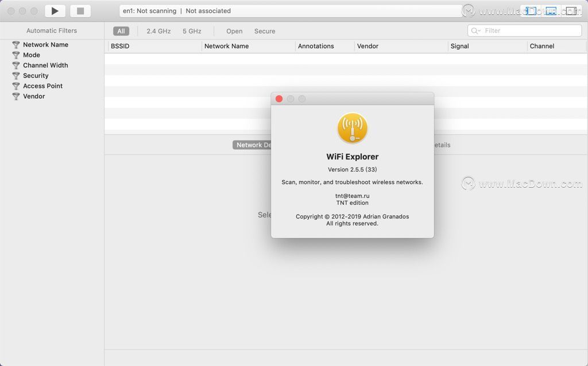Screen dimensions: 588x366
Task: Close the WiFi Explorer About dialog
Action: pyautogui.click(x=279, y=99)
